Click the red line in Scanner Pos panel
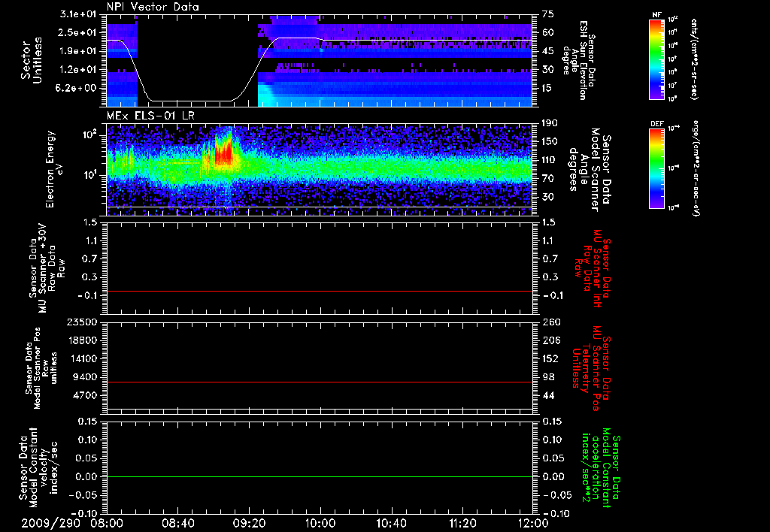 click(320, 382)
